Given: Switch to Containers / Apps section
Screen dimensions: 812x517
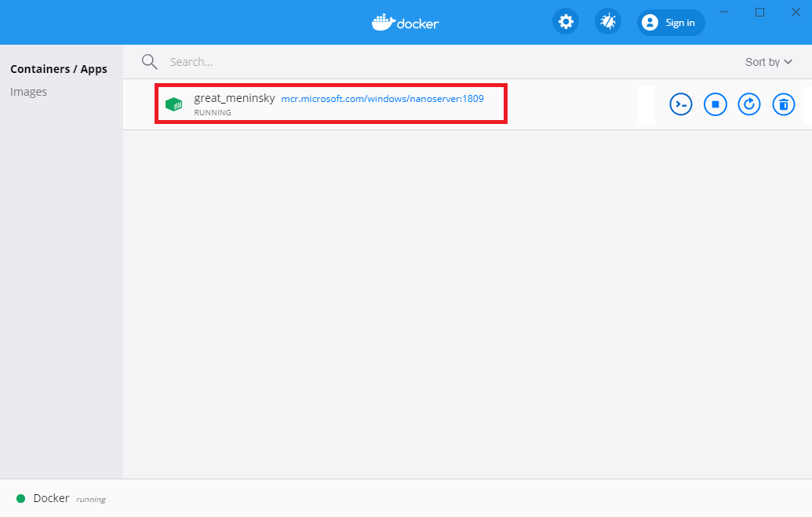Looking at the screenshot, I should [x=59, y=69].
